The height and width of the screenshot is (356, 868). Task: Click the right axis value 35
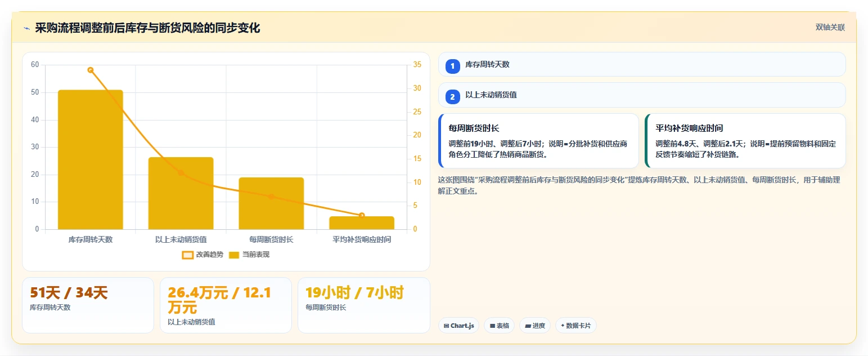pyautogui.click(x=417, y=65)
